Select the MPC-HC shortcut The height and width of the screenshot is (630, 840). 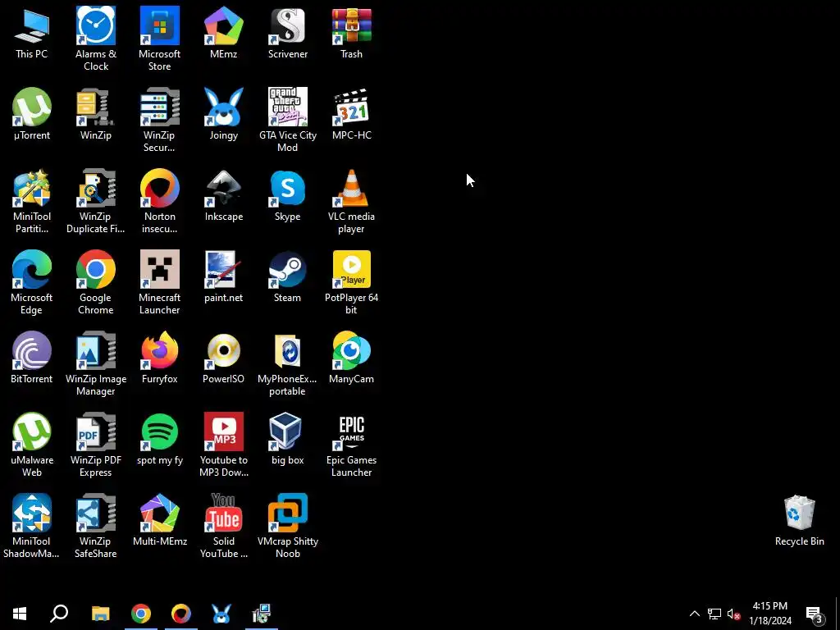coord(351,114)
